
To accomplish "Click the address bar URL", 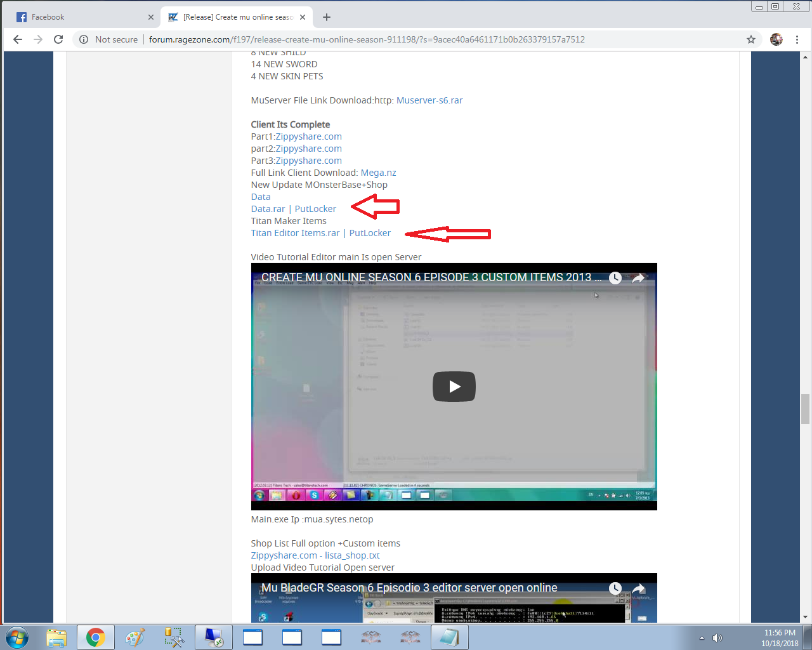I will 367,39.
